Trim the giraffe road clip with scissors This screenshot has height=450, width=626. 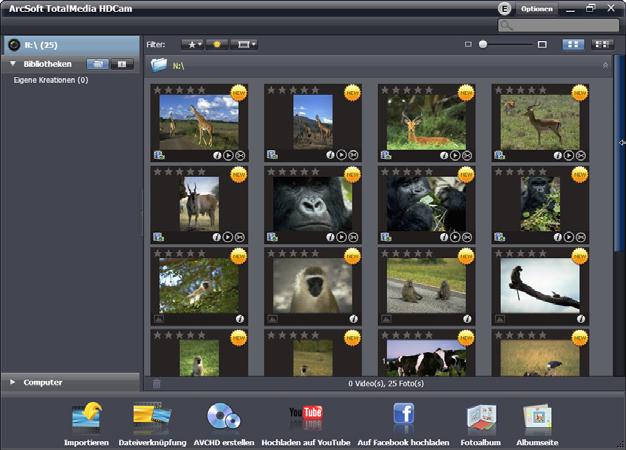tap(240, 155)
